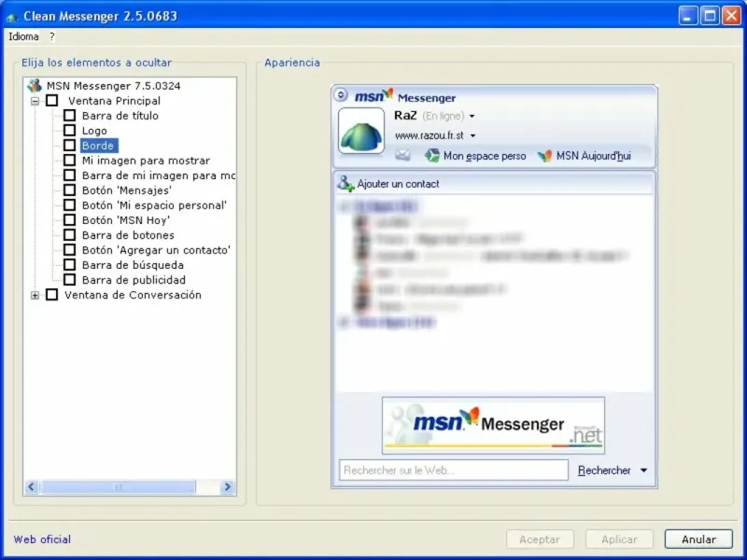Click the envelope mail icon in the preview
The height and width of the screenshot is (560, 747).
(x=402, y=155)
